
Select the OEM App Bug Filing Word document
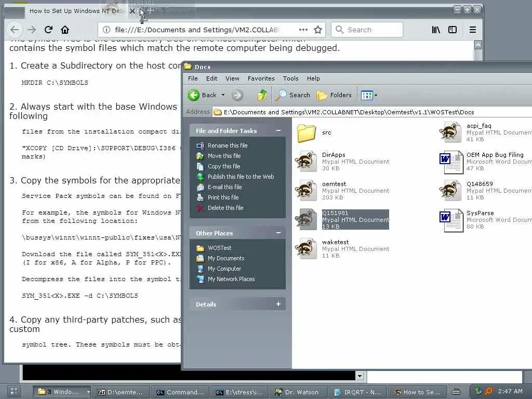click(x=485, y=162)
